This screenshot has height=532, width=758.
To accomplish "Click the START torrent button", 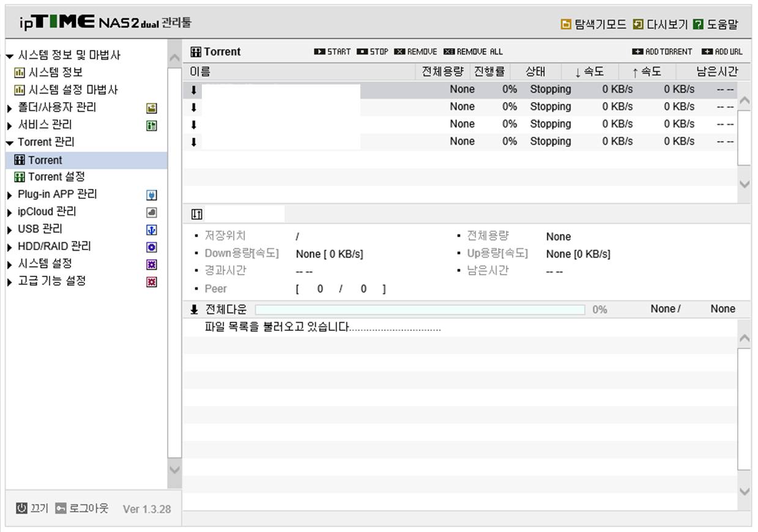I will (332, 52).
